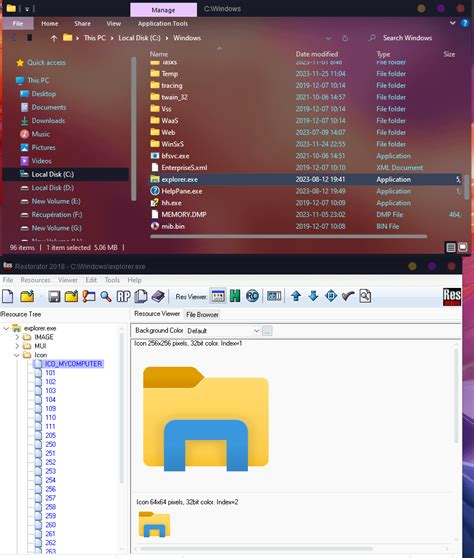
Task: Switch to File Browser tab
Action: 202,315
